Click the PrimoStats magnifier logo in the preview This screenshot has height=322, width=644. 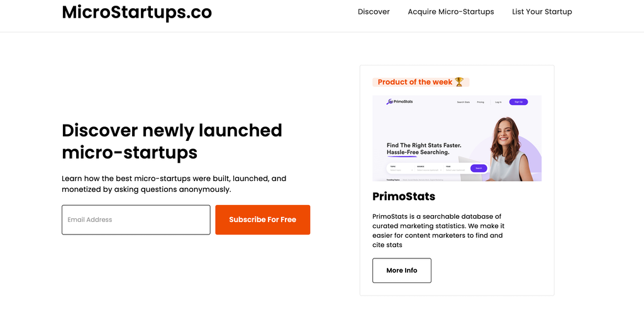390,101
